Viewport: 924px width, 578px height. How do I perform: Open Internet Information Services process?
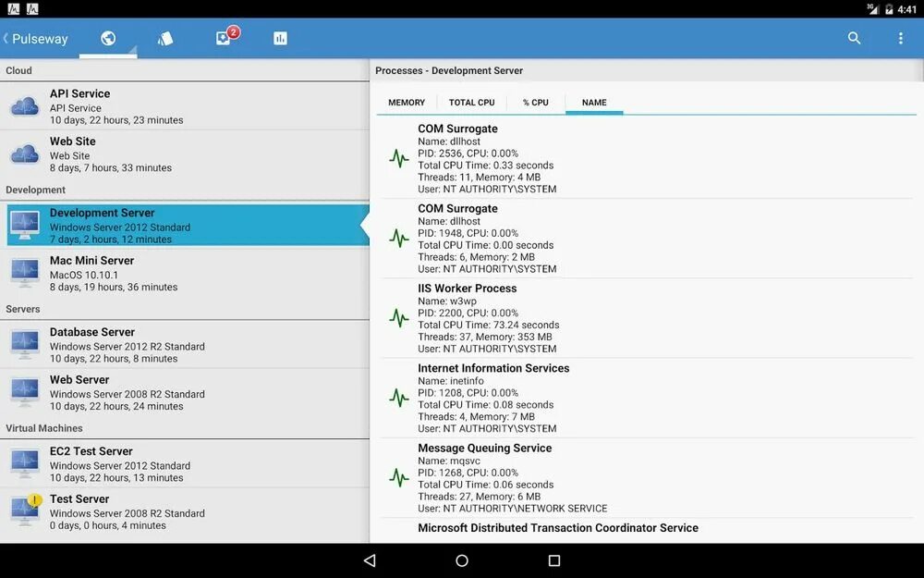pyautogui.click(x=647, y=398)
